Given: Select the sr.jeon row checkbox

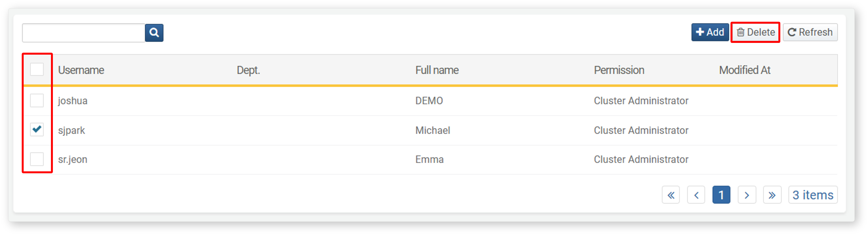Looking at the screenshot, I should coord(37,159).
